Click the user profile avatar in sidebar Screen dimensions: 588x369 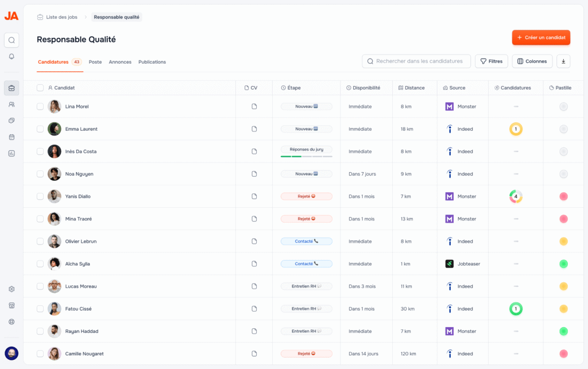point(11,354)
